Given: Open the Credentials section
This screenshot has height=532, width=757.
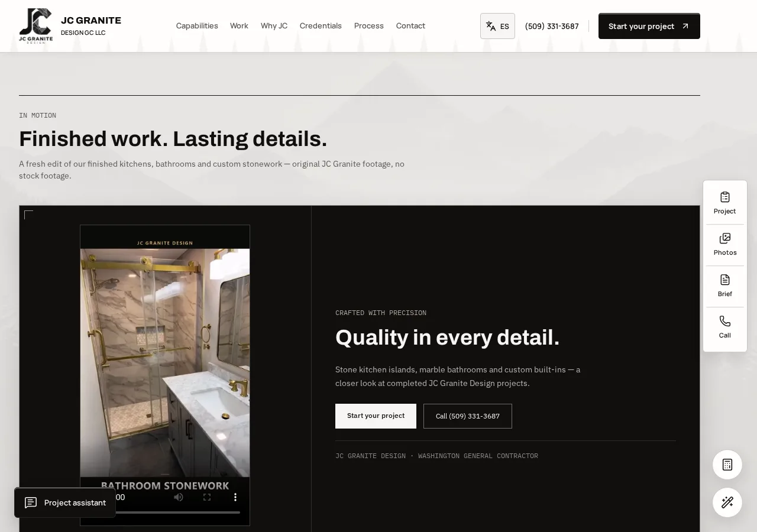Looking at the screenshot, I should tap(321, 26).
